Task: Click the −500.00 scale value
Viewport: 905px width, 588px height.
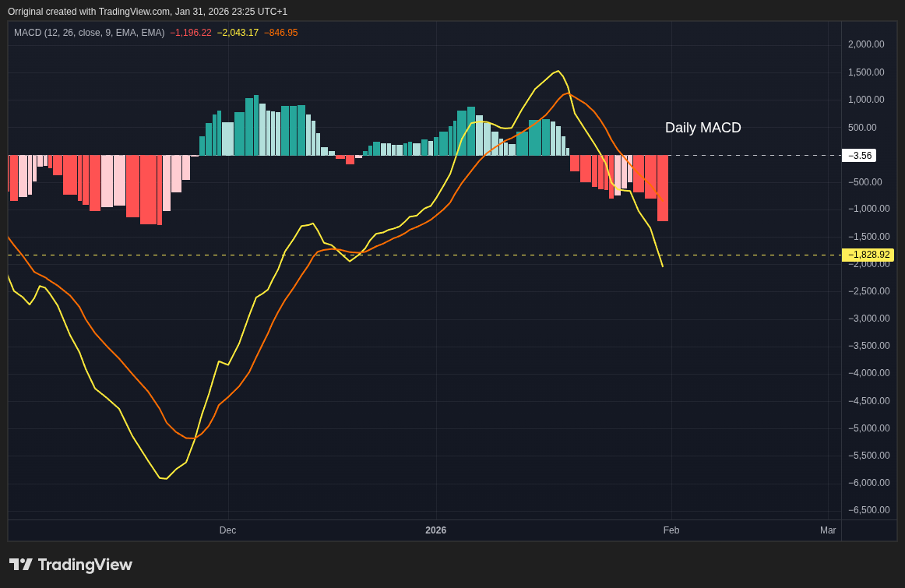Action: tap(865, 182)
